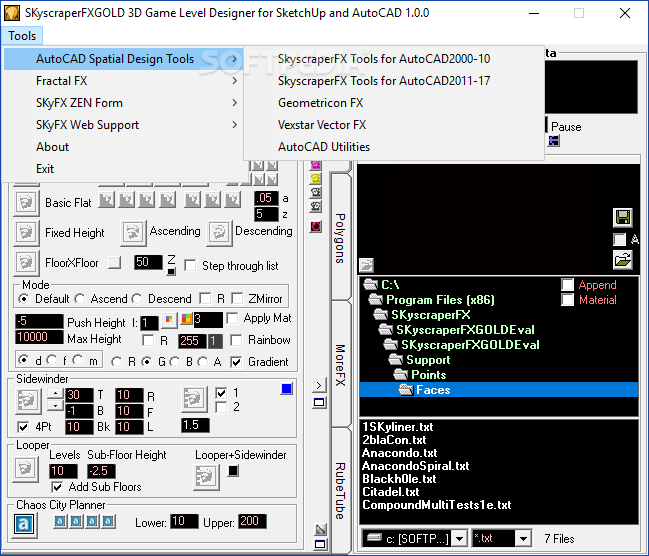The image size is (649, 556).
Task: Click the small folder icon in the preview corner
Action: tap(366, 265)
